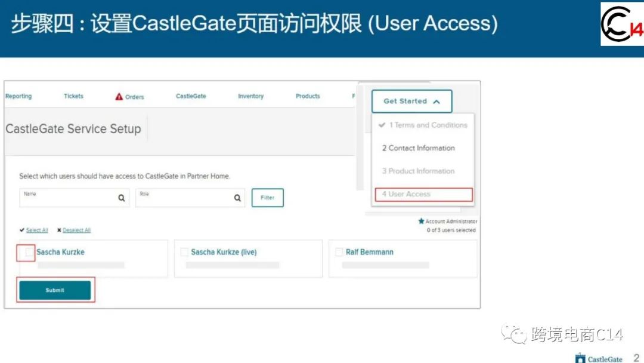Tick the Sascha Kurkze (live) checkbox
The width and height of the screenshot is (644, 363).
[184, 252]
